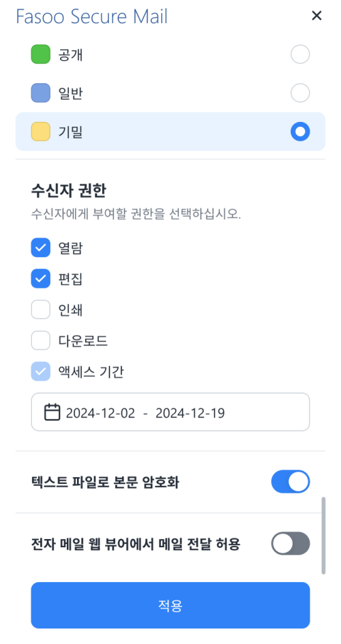Turn off 텍스트 파일로 본문 암호화 switch

[291, 482]
